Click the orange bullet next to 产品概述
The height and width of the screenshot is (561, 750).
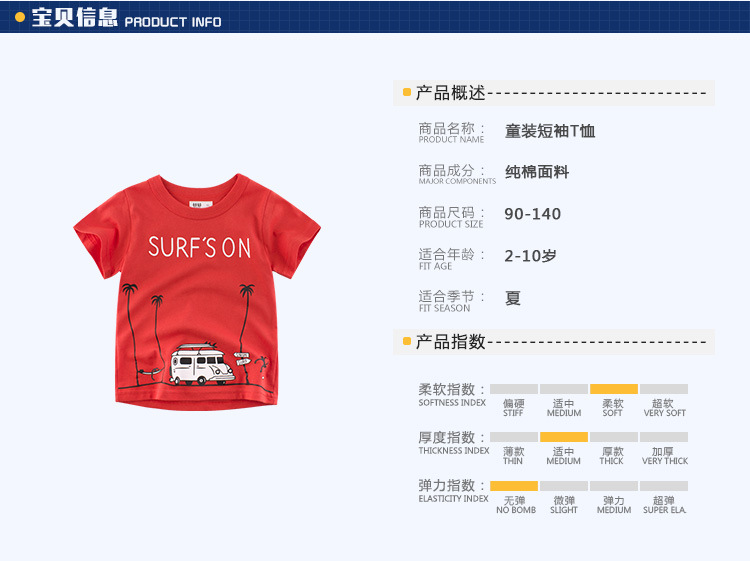[x=407, y=92]
